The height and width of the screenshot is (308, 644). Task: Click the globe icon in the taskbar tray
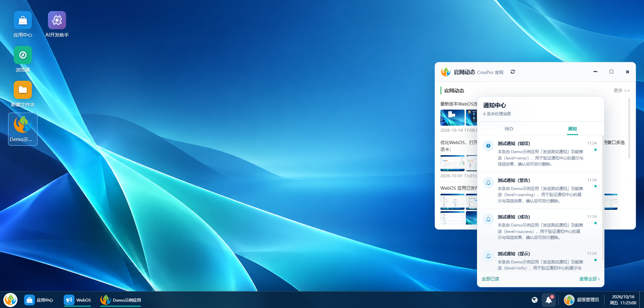tap(535, 300)
